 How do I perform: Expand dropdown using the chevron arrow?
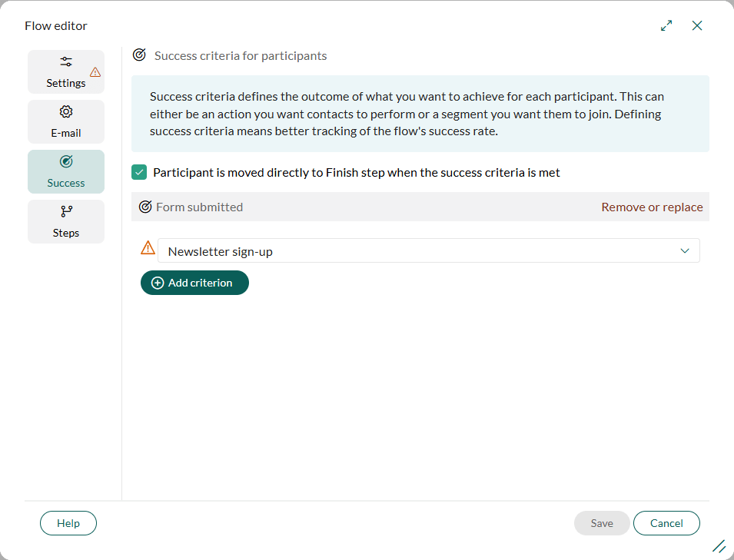click(685, 250)
